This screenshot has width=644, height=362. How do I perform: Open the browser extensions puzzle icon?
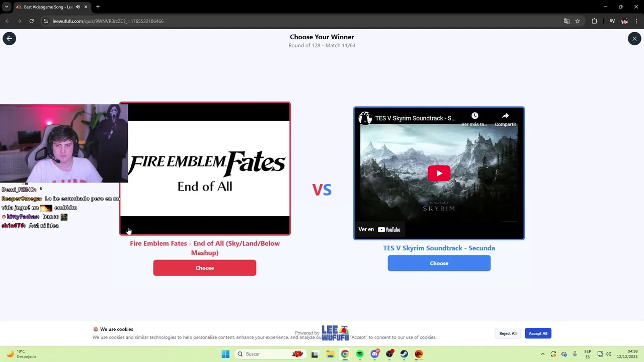tap(594, 21)
